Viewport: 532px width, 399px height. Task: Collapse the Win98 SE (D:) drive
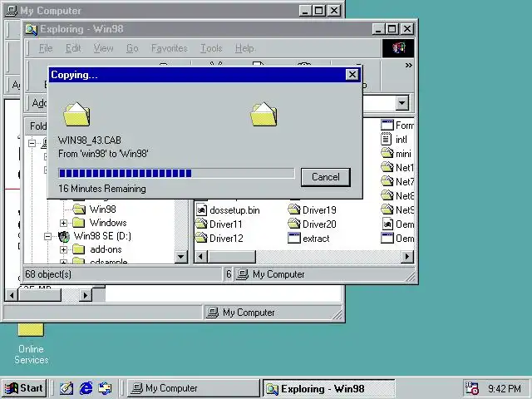coord(48,236)
